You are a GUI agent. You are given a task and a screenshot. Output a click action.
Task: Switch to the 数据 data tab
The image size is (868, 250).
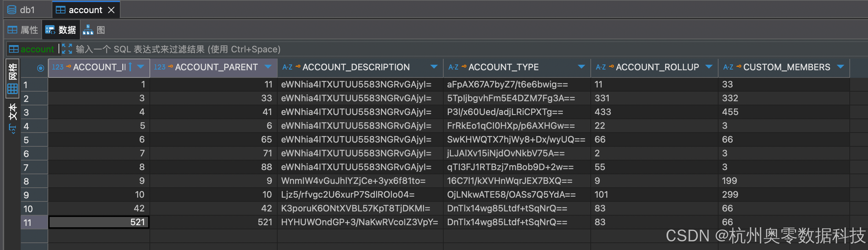click(x=61, y=30)
